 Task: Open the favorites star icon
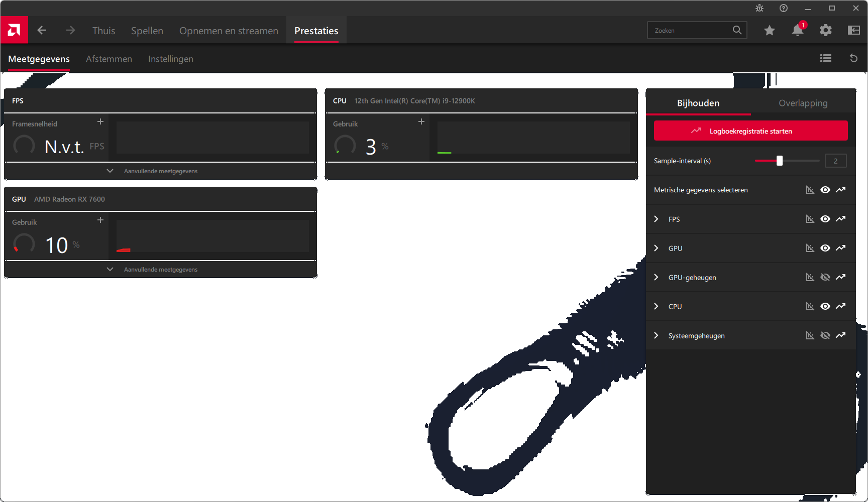point(769,31)
